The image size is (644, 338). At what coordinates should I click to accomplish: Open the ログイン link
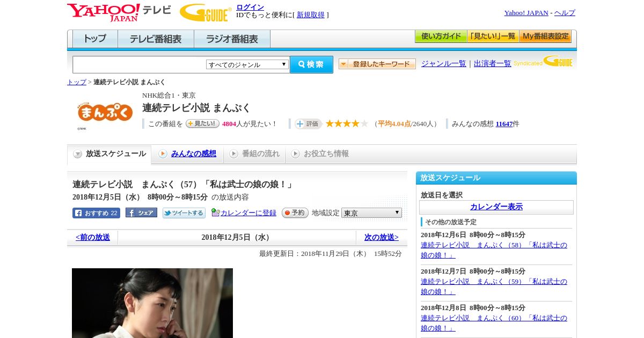pos(250,7)
